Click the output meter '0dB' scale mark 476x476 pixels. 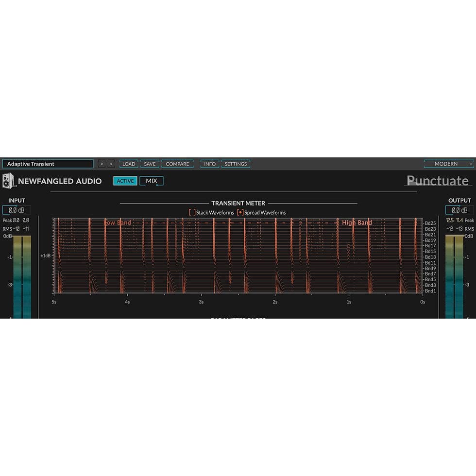coord(469,236)
